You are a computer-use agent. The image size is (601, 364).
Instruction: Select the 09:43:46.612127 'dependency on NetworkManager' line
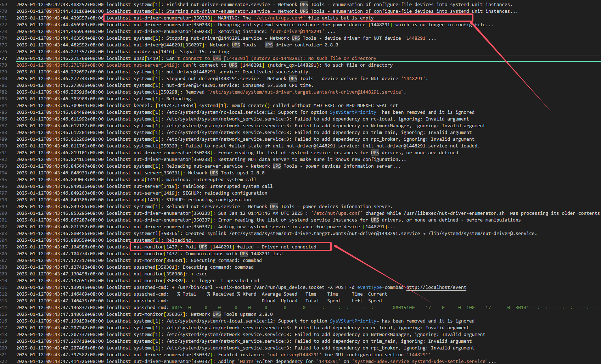pos(251,126)
